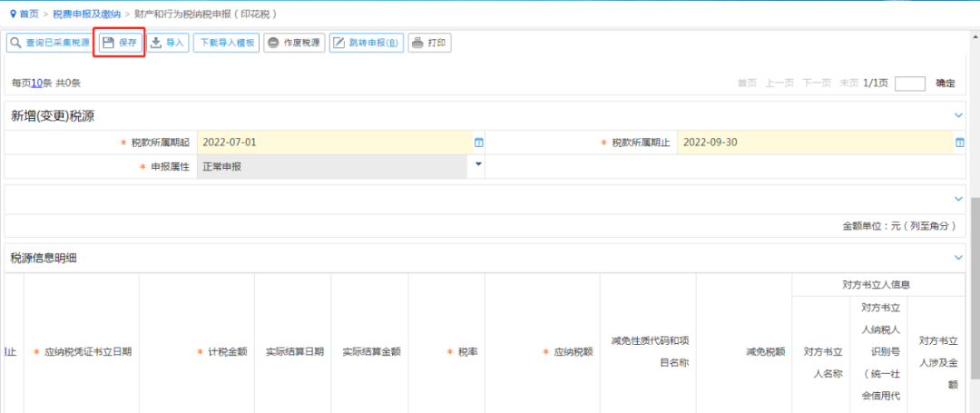Open the calendar icon for 税款所属期止
This screenshot has width=980, height=413.
(x=959, y=143)
